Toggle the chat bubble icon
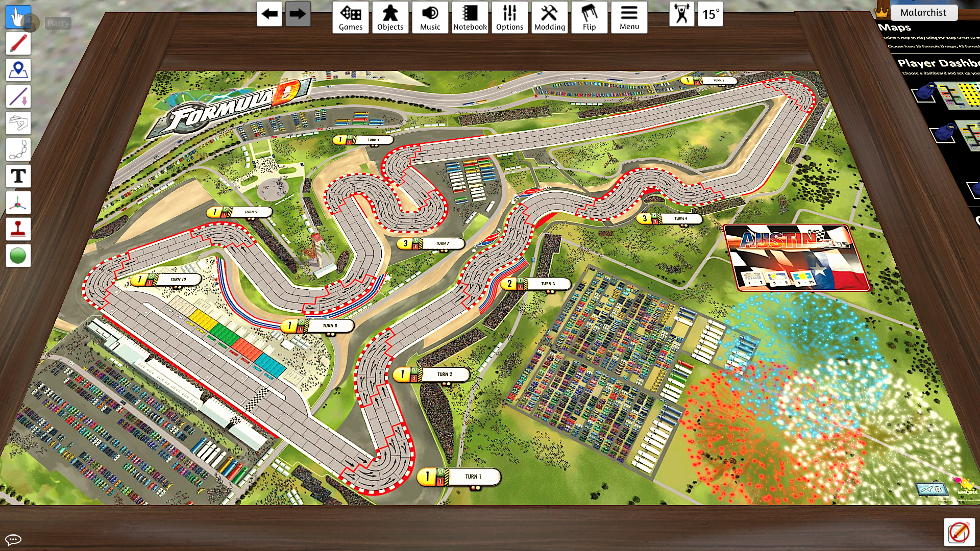Viewport: 980px width, 551px height. point(13,539)
